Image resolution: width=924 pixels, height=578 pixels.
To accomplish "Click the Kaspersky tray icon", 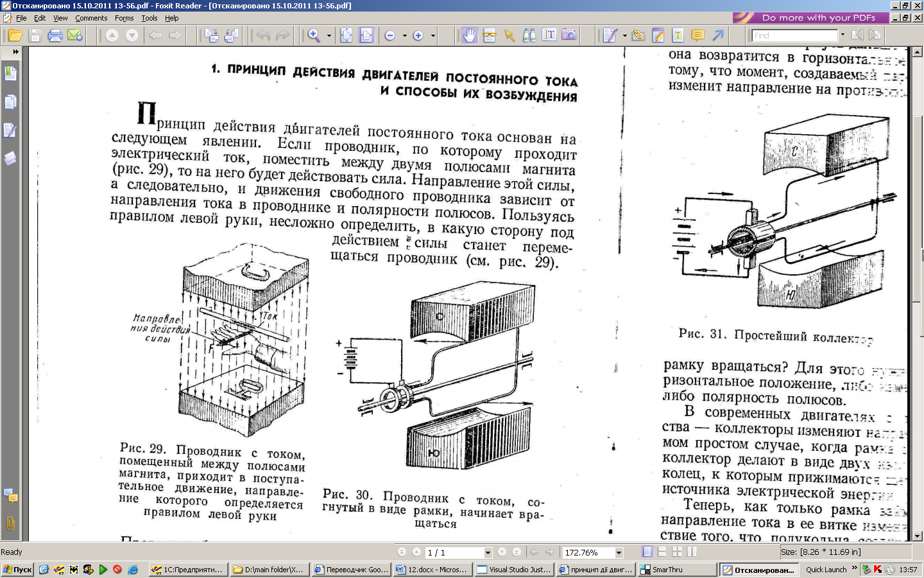I will pos(878,570).
